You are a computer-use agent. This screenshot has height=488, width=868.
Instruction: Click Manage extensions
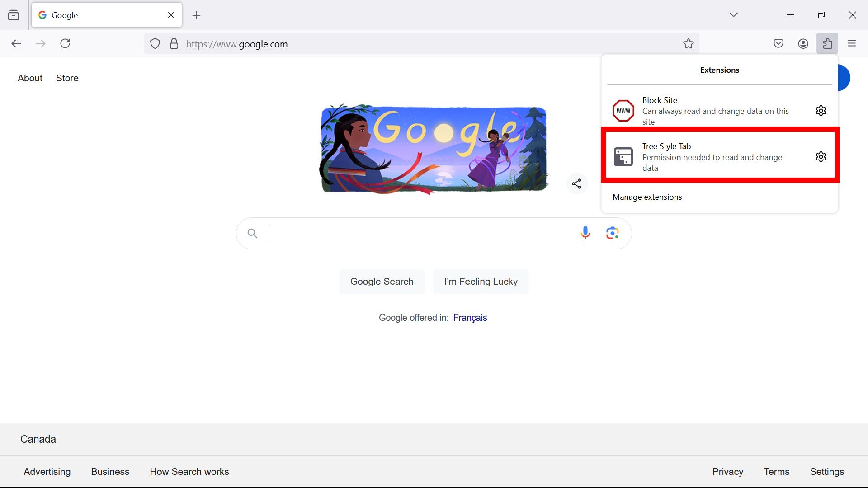[x=647, y=197]
